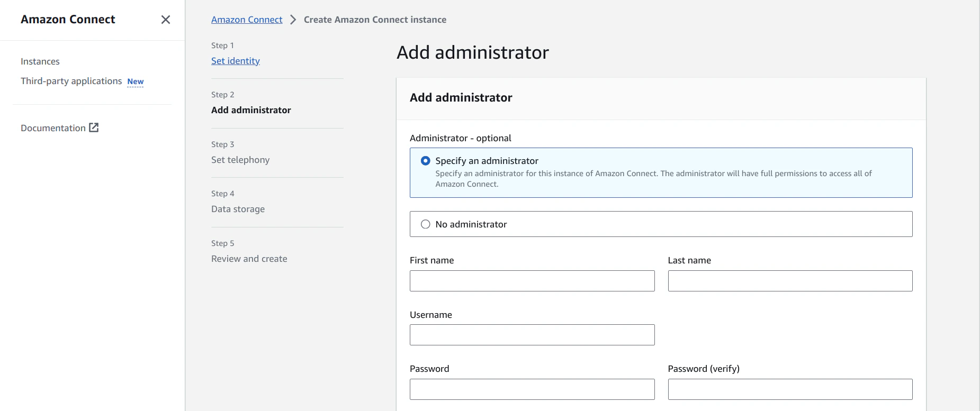The image size is (980, 411).
Task: Focus the Last name field
Action: (790, 281)
